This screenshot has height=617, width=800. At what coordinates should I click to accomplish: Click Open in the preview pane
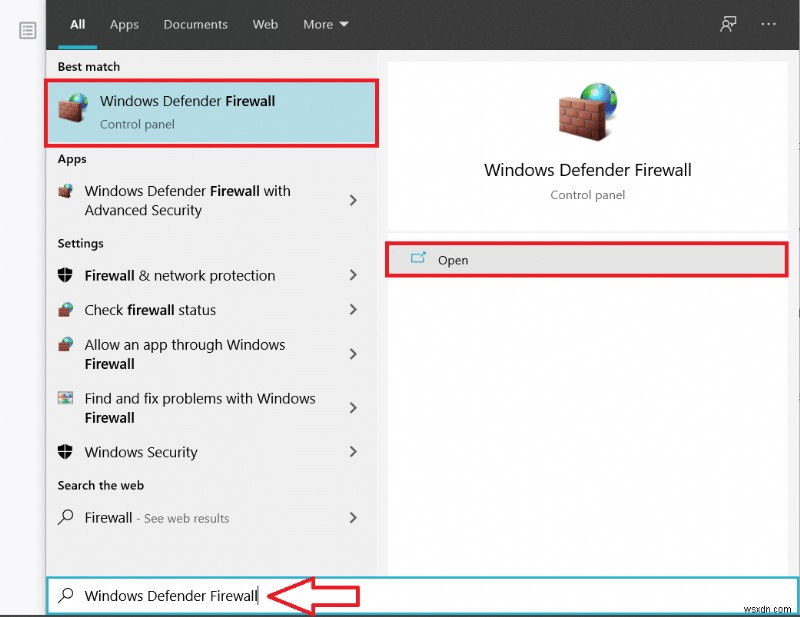tap(587, 260)
